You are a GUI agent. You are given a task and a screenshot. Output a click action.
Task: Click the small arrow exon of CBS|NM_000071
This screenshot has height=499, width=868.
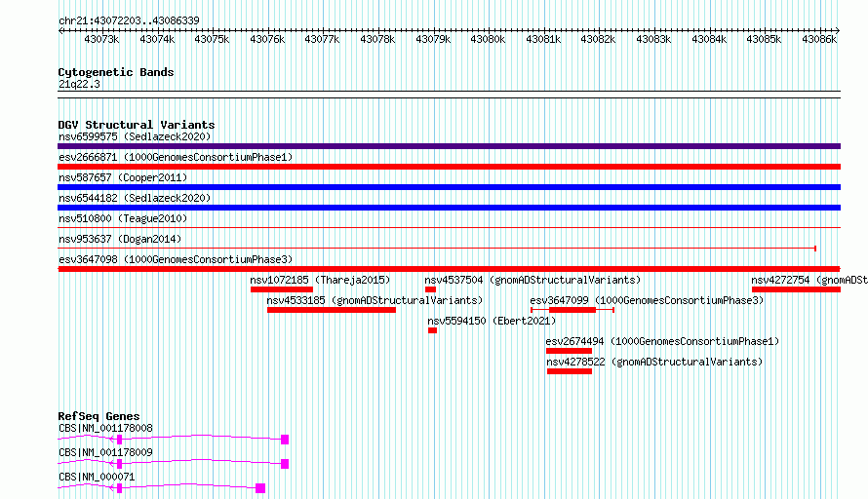(119, 488)
